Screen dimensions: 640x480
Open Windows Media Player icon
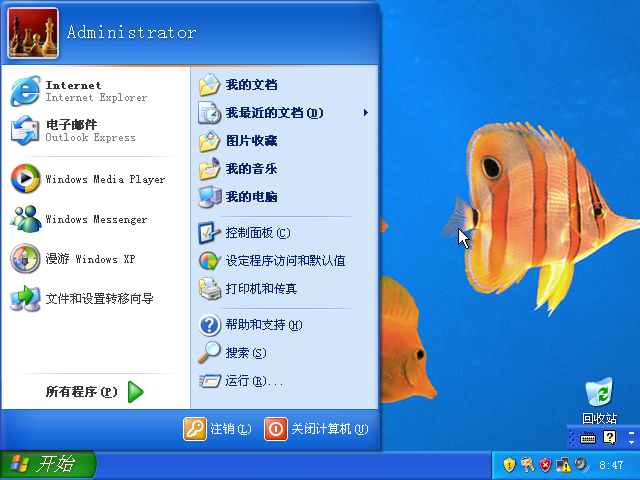point(25,179)
